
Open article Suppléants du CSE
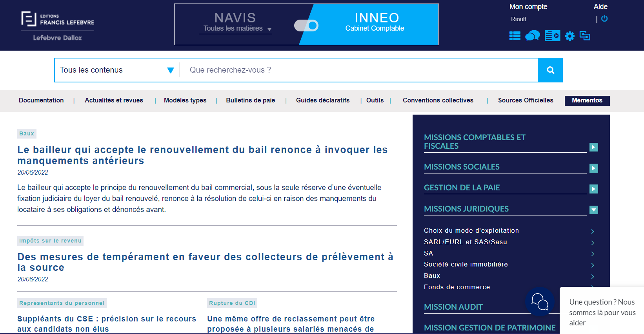pyautogui.click(x=107, y=324)
